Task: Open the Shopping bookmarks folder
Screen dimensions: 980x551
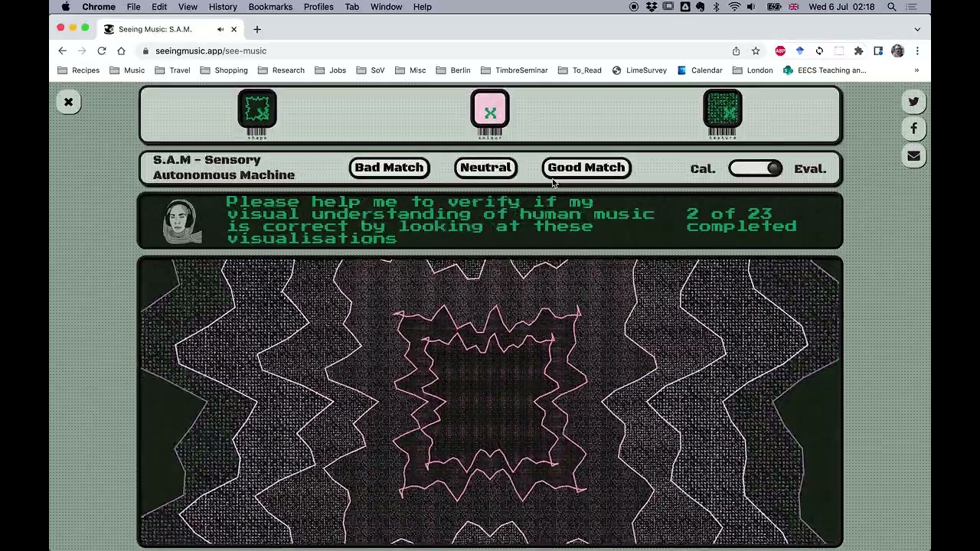Action: click(224, 70)
